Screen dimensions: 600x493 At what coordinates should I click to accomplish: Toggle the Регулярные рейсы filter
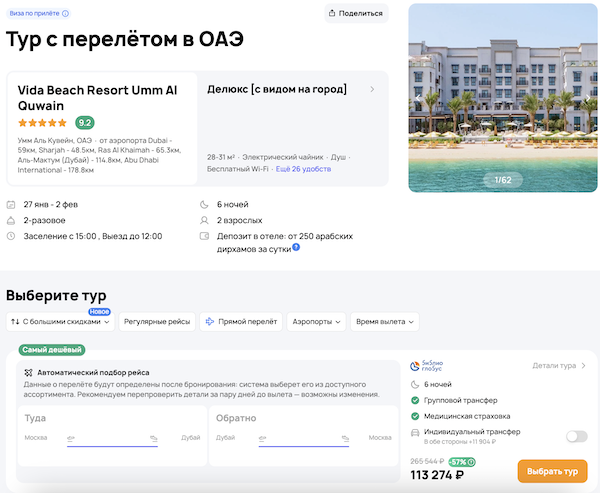click(x=156, y=322)
